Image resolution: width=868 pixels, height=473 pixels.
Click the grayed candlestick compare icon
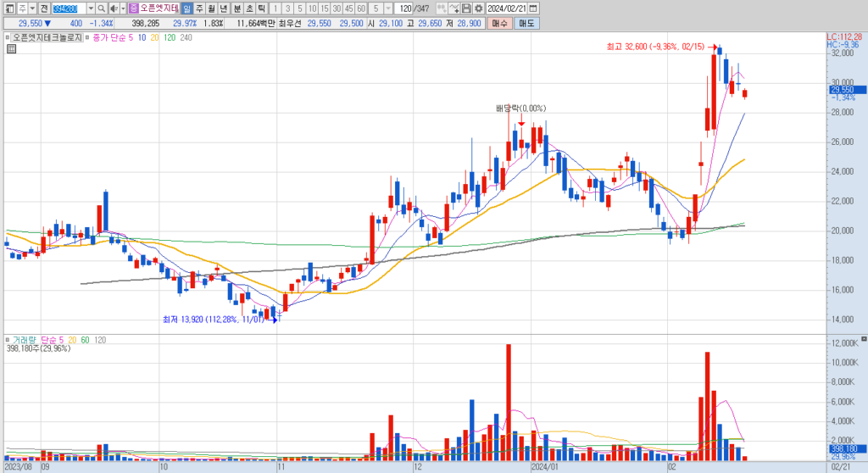[442, 8]
